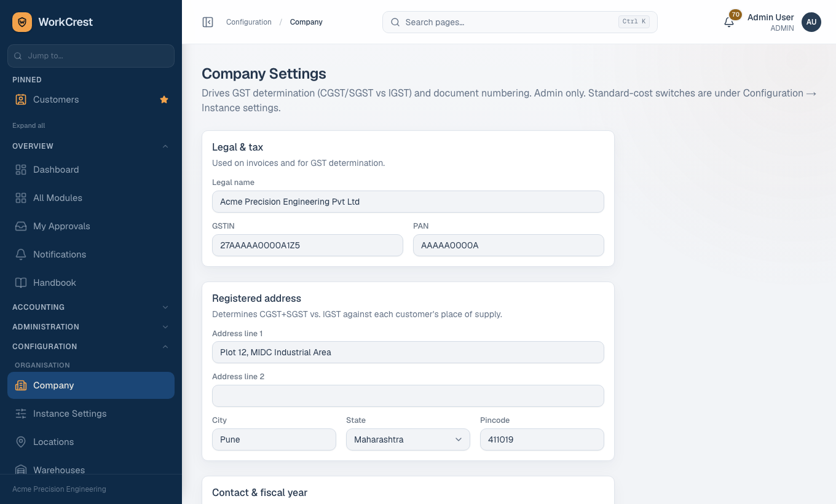
Task: Click the WorkCrest shield logo icon
Action: point(22,22)
